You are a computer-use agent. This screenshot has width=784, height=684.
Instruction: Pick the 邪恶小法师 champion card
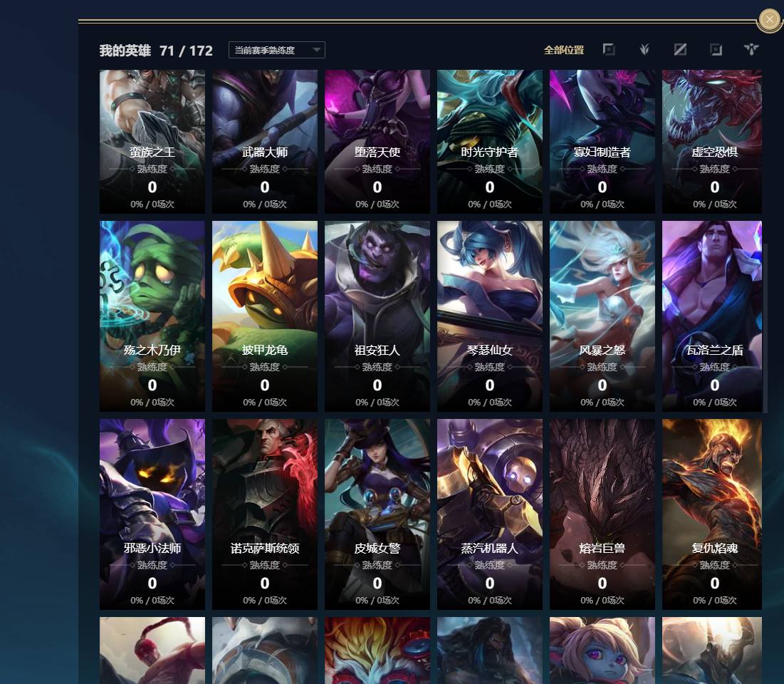click(152, 514)
